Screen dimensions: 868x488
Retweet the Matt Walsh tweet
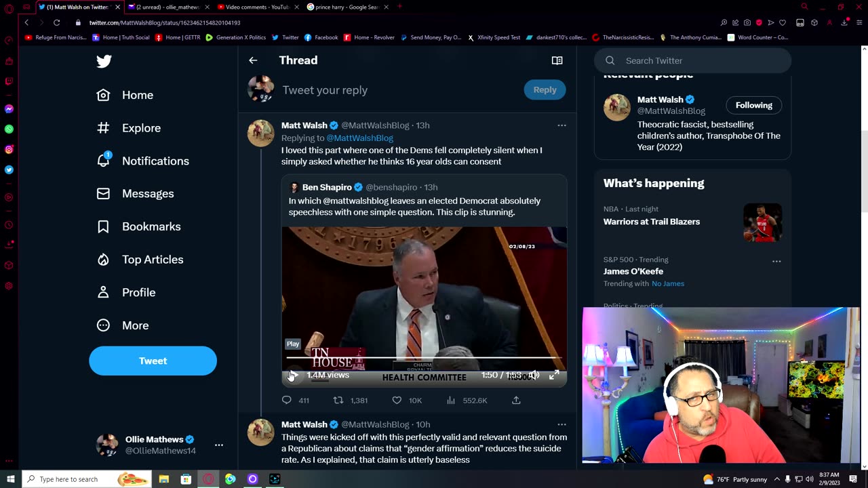coord(338,401)
